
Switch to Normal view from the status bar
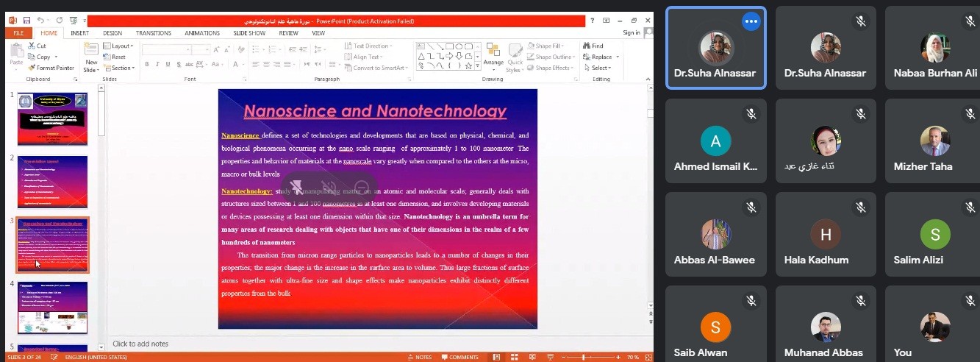496,357
